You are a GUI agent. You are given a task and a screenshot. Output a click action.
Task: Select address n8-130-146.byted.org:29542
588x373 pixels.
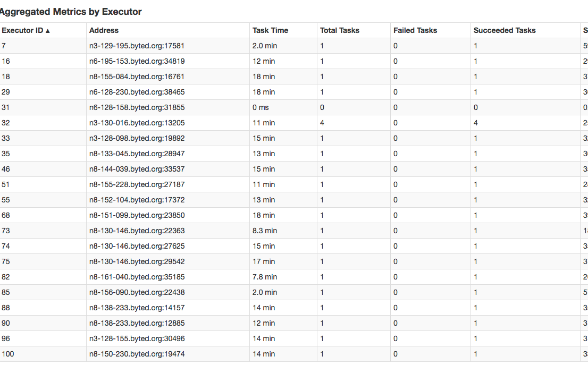[x=137, y=261]
